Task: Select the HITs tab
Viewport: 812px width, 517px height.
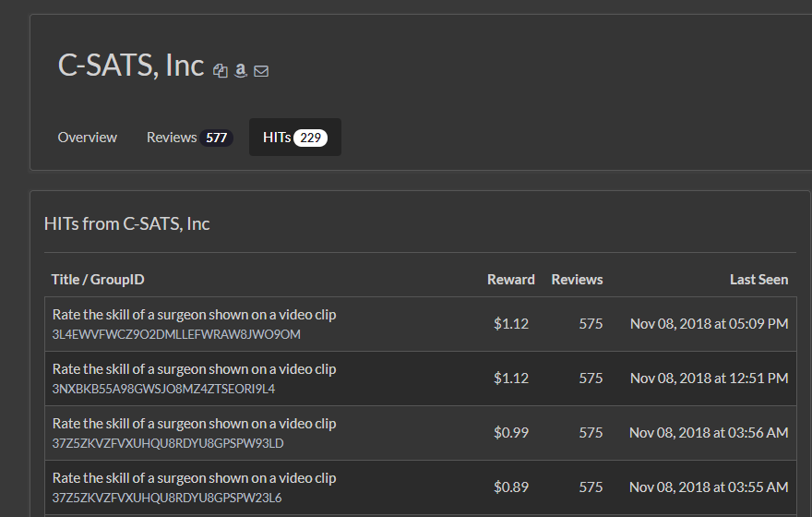Action: pyautogui.click(x=295, y=138)
